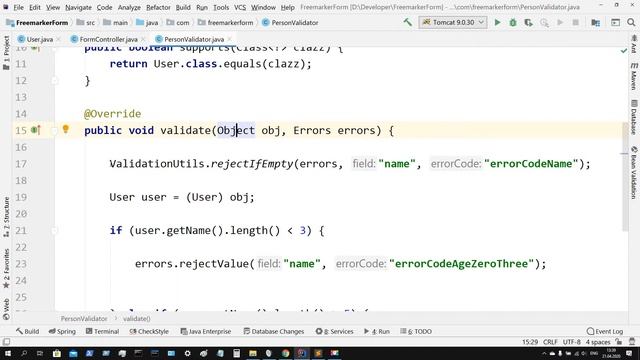Viewport: 640px width, 360px height.
Task: Click the 4 spaces indent selector
Action: click(598, 342)
